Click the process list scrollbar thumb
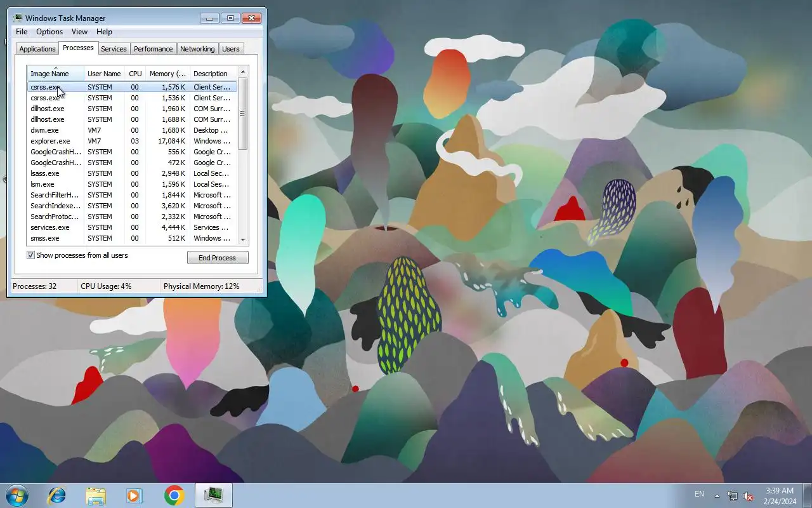The image size is (812, 508). (x=242, y=113)
